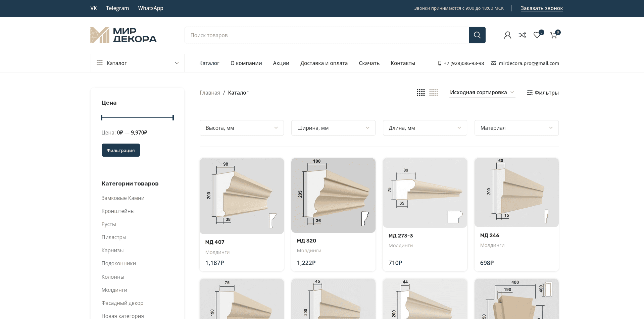Click the left handle of price slider
Screen dimensions: 644x319
102,118
